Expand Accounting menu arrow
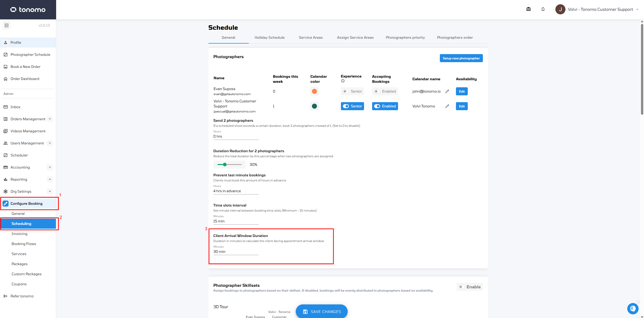Screen dimensions: 644x318 pyautogui.click(x=50, y=167)
